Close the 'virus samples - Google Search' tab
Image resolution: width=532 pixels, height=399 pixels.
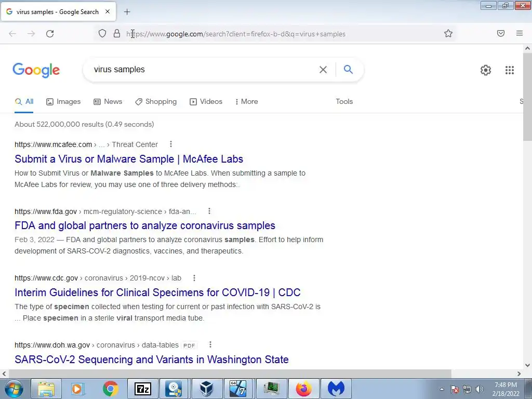tap(108, 11)
